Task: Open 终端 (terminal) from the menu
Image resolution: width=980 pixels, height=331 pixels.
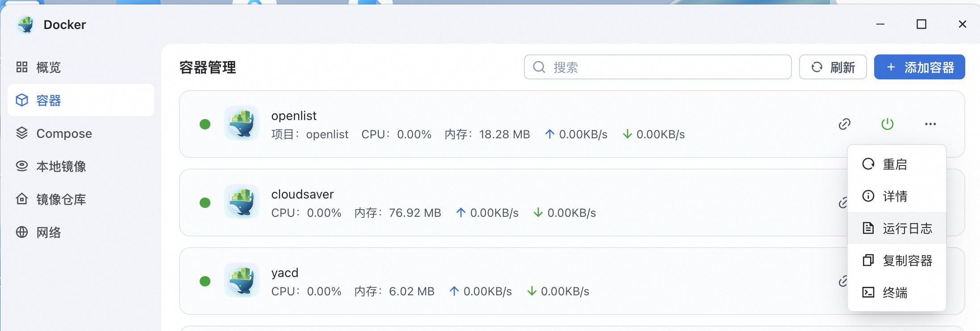Action: [896, 293]
